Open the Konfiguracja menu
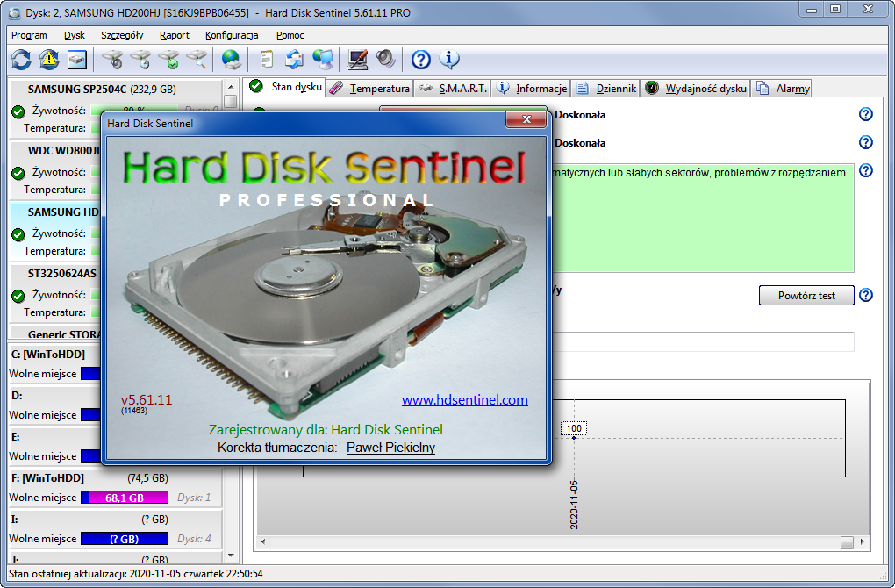 [232, 35]
